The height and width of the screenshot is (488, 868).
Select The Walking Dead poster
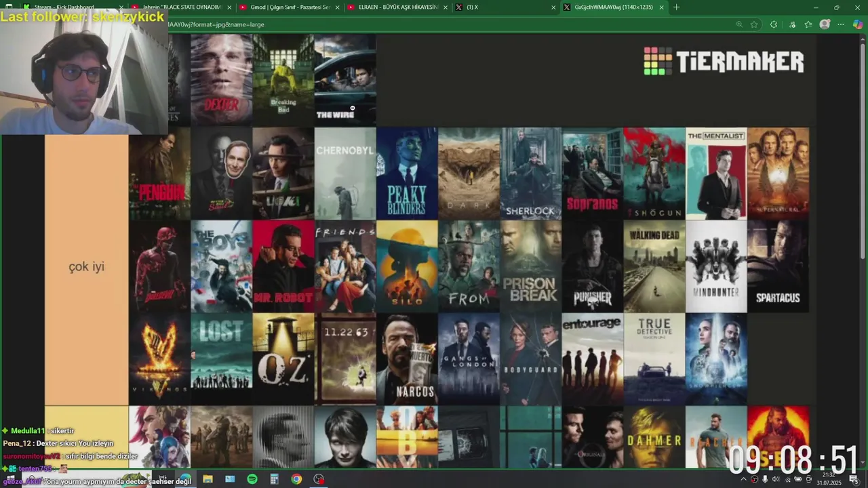(654, 266)
